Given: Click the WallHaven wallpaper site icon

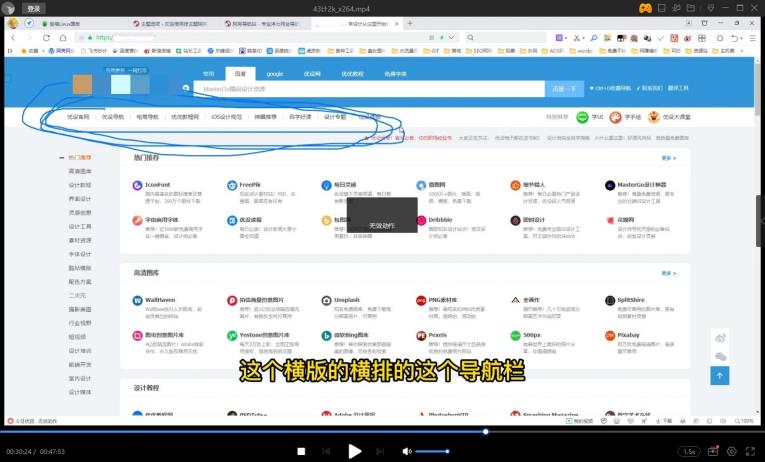Looking at the screenshot, I should 138,300.
